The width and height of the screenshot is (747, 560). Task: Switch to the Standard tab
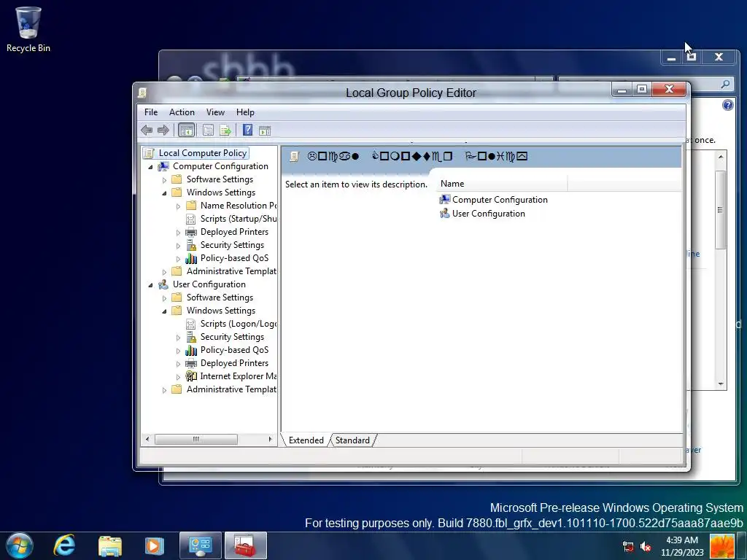pos(352,440)
